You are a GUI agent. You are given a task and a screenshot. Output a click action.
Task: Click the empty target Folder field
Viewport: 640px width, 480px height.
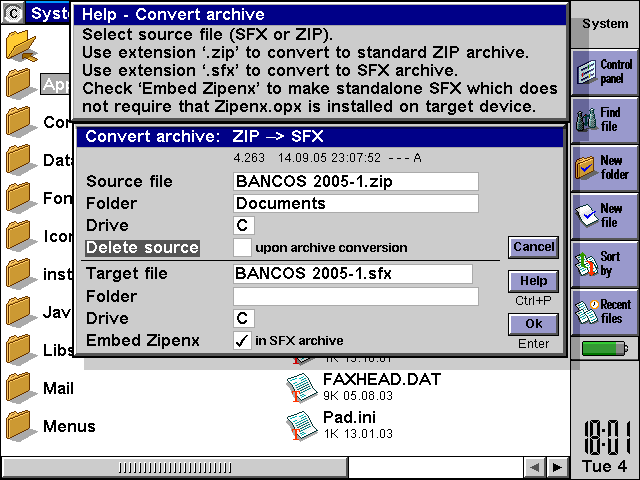[356, 296]
